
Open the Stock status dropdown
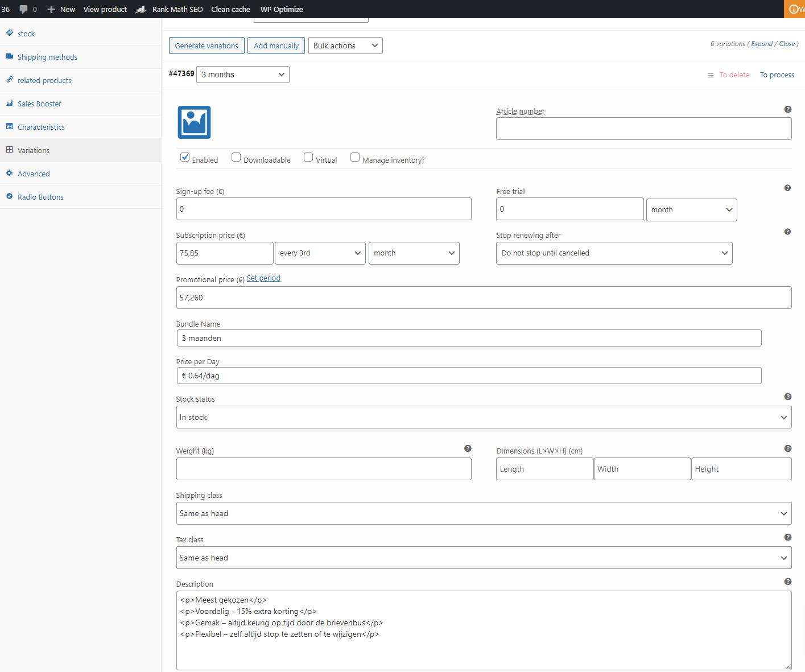(x=484, y=417)
